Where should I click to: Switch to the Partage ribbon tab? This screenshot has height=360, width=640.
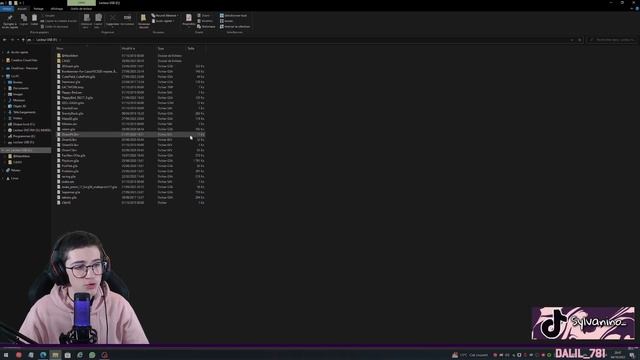click(38, 9)
